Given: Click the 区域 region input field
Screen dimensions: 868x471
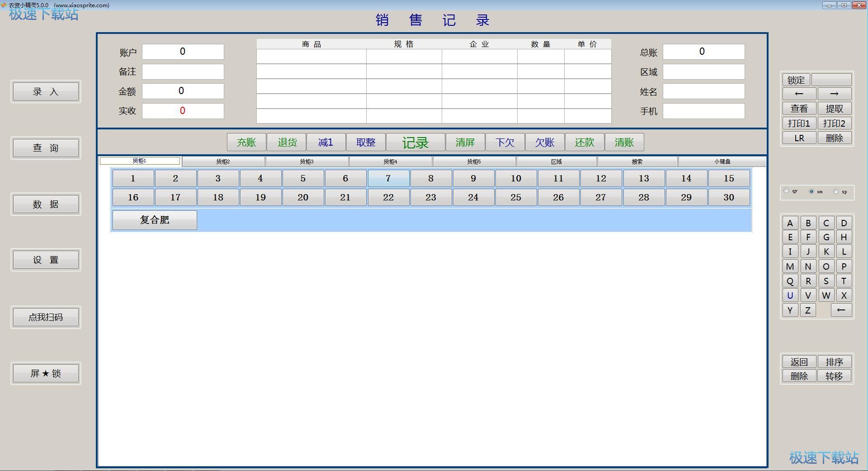Looking at the screenshot, I should 704,72.
